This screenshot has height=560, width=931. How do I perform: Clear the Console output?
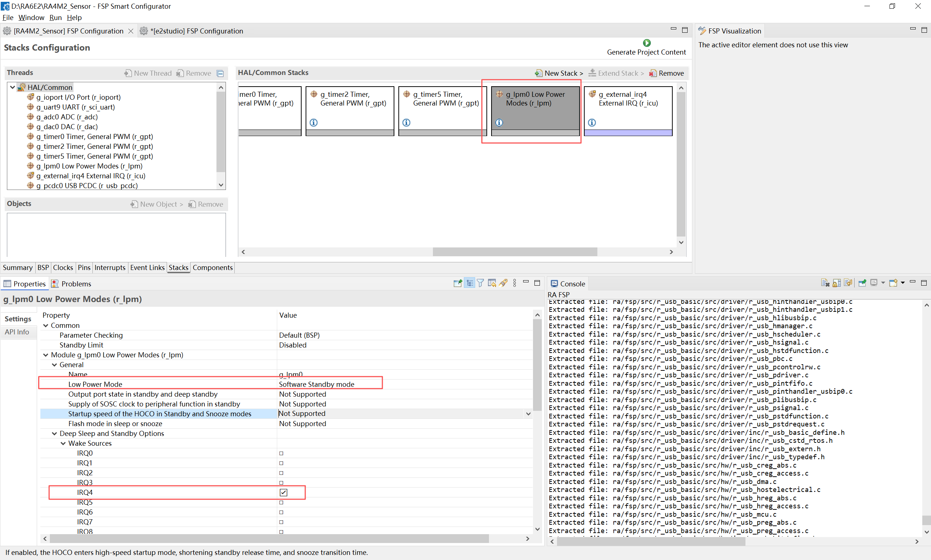825,283
